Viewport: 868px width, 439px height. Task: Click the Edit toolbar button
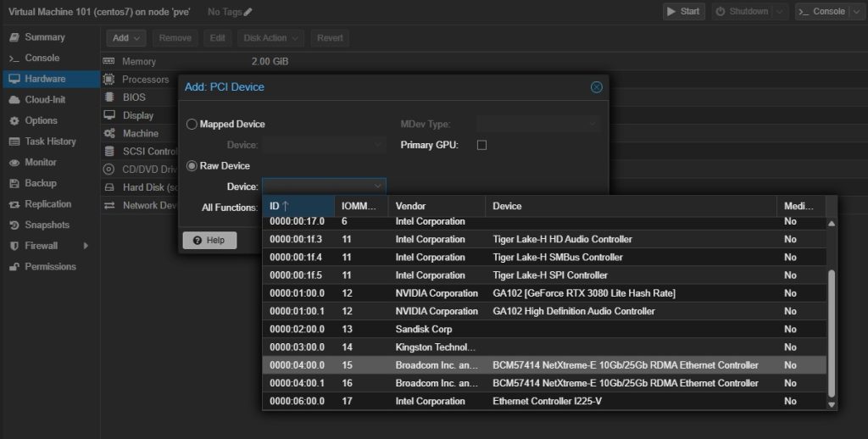(x=218, y=37)
